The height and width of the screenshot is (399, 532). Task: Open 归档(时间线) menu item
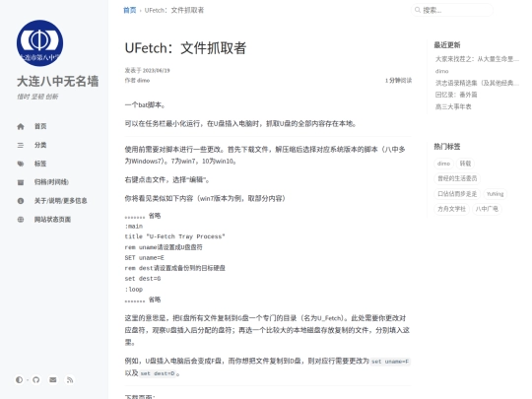51,182
